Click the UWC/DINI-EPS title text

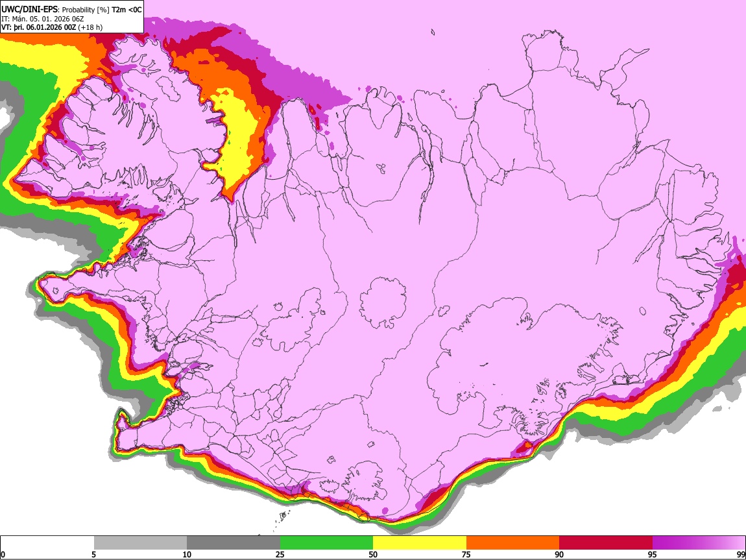click(29, 9)
